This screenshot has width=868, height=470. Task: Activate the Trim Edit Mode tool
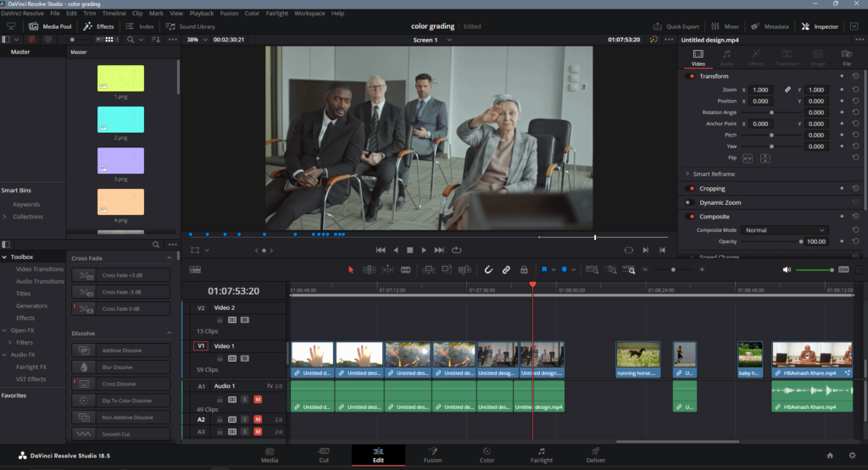tap(369, 270)
